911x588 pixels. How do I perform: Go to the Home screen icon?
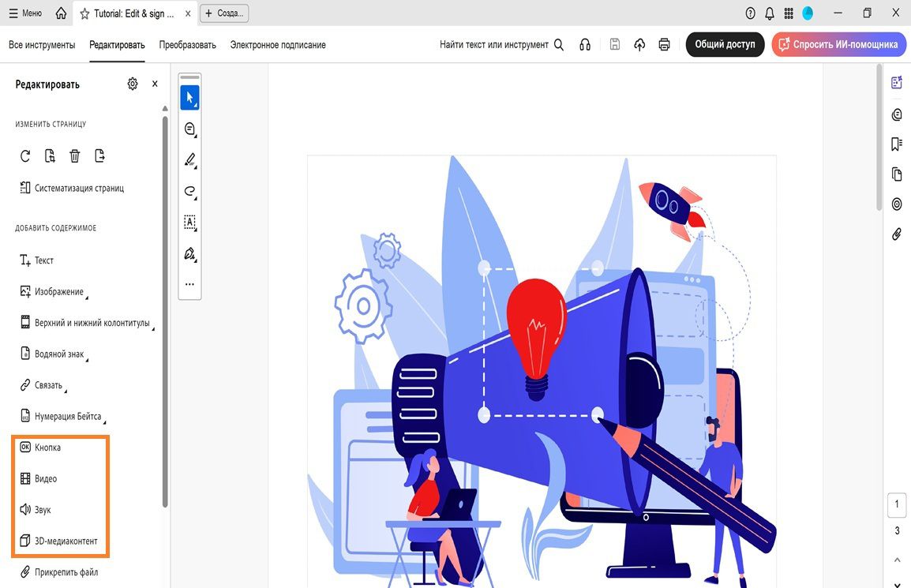pyautogui.click(x=61, y=13)
